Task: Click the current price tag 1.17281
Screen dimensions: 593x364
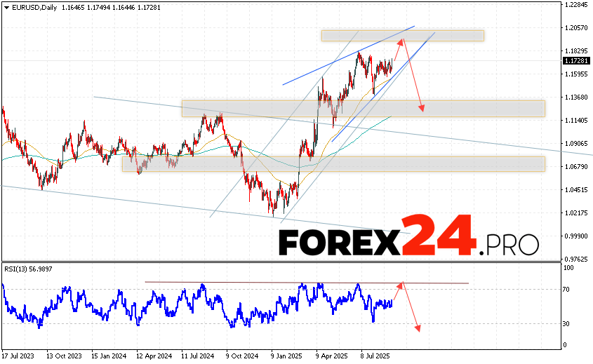Action: click(x=575, y=61)
